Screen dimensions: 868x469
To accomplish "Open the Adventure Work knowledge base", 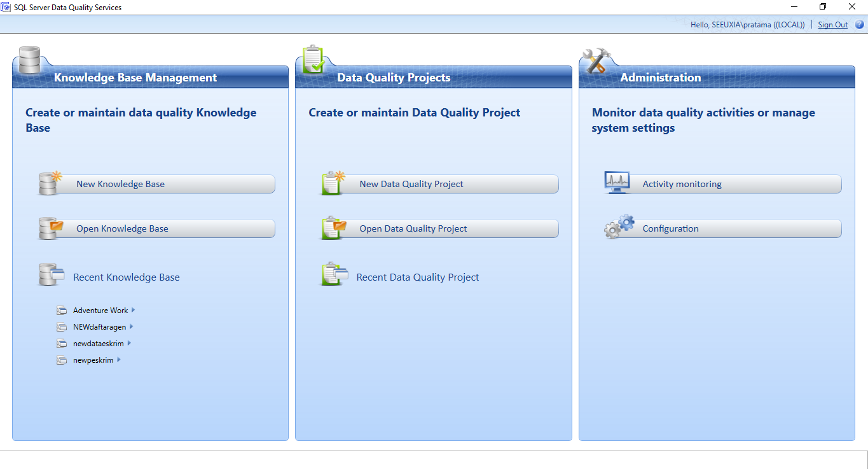I will (x=100, y=311).
